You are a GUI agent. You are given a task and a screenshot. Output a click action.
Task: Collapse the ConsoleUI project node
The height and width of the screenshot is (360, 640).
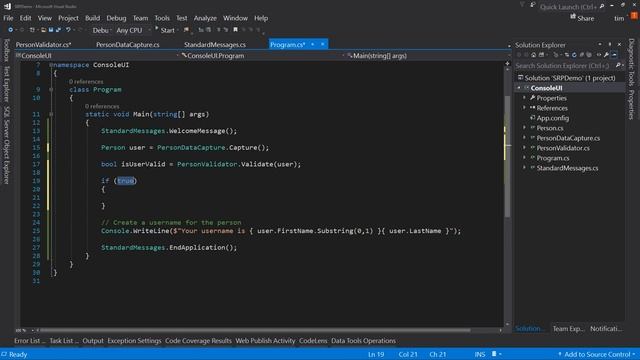519,88
